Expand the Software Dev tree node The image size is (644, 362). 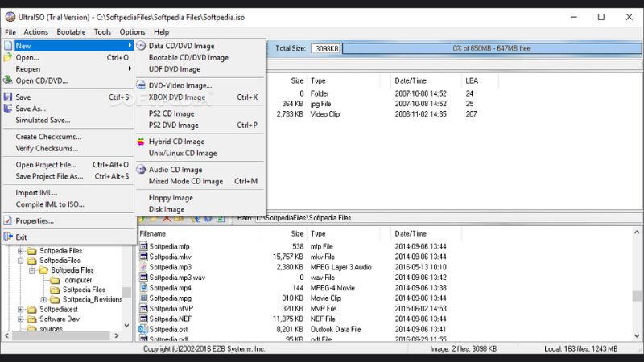(x=20, y=319)
